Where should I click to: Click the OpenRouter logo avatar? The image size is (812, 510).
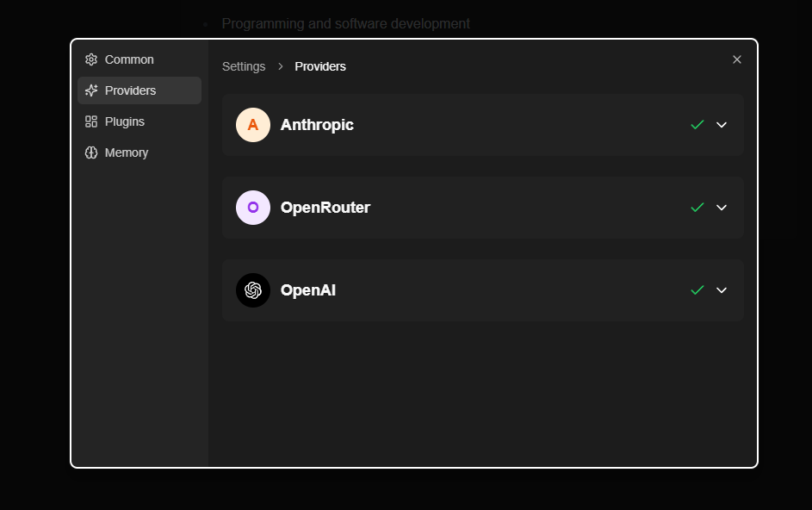tap(253, 208)
